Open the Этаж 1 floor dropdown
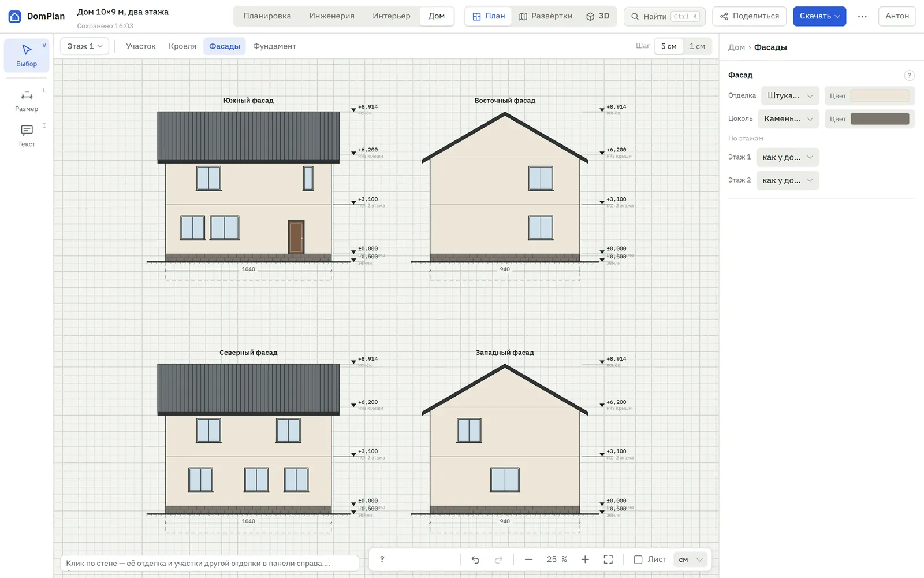924x578 pixels. click(x=85, y=46)
